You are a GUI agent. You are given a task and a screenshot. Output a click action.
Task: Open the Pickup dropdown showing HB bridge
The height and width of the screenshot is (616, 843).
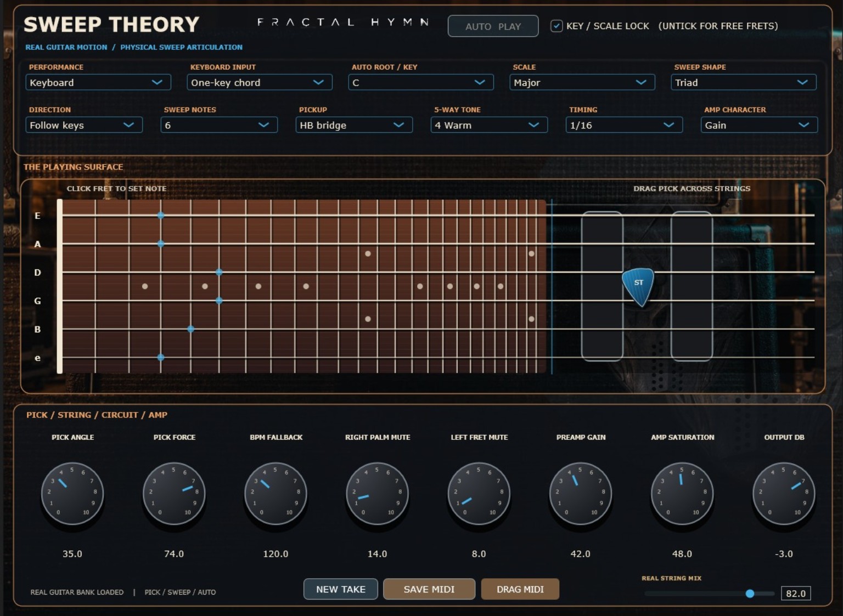point(354,125)
